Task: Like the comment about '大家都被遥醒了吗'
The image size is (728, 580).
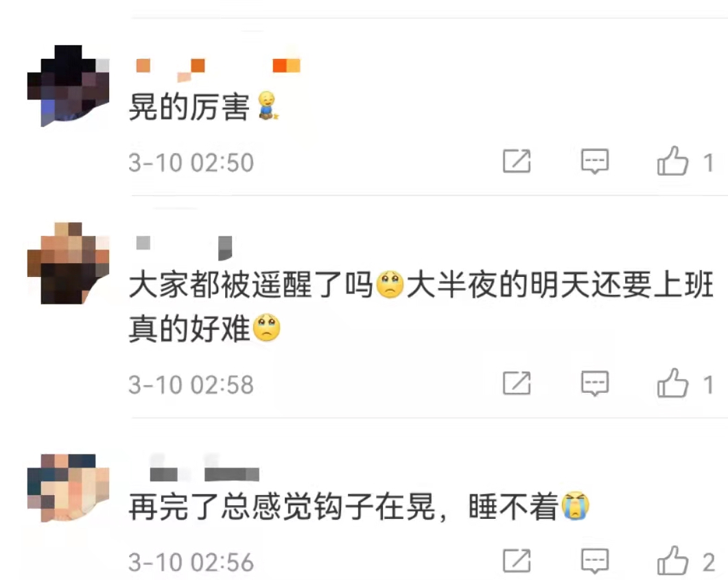Action: pos(672,383)
